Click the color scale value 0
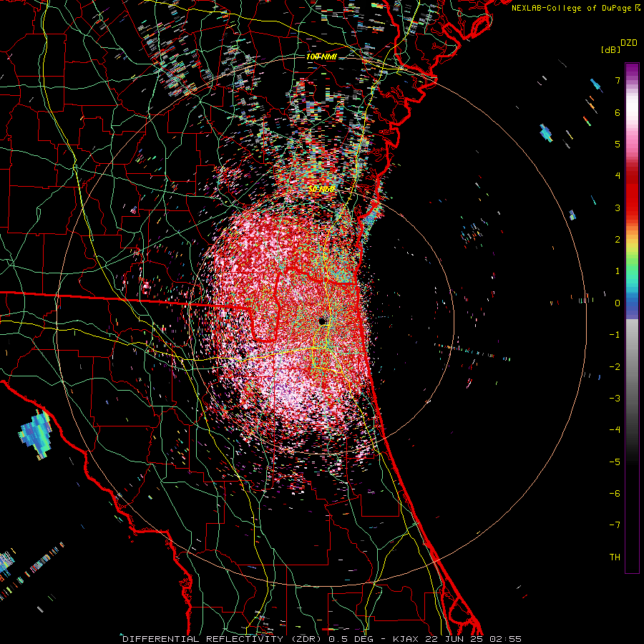Viewport: 644px width, 644px height. tap(618, 303)
